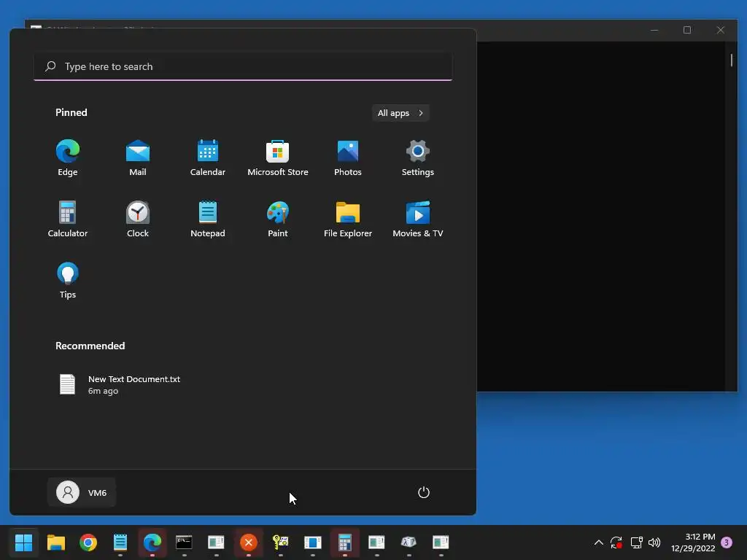
Task: Click the Command Prompt window scrollbar
Action: pyautogui.click(x=731, y=61)
